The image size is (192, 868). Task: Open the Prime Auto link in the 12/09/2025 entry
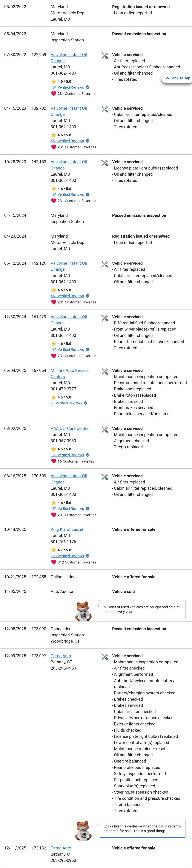[x=61, y=656]
